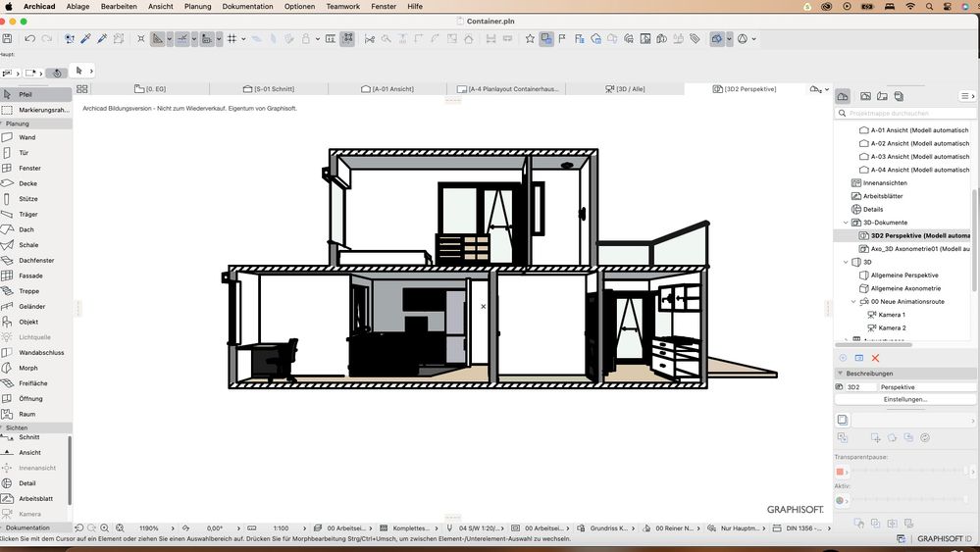980x552 pixels.
Task: Collapse the Beschreibungen panel section
Action: point(840,374)
